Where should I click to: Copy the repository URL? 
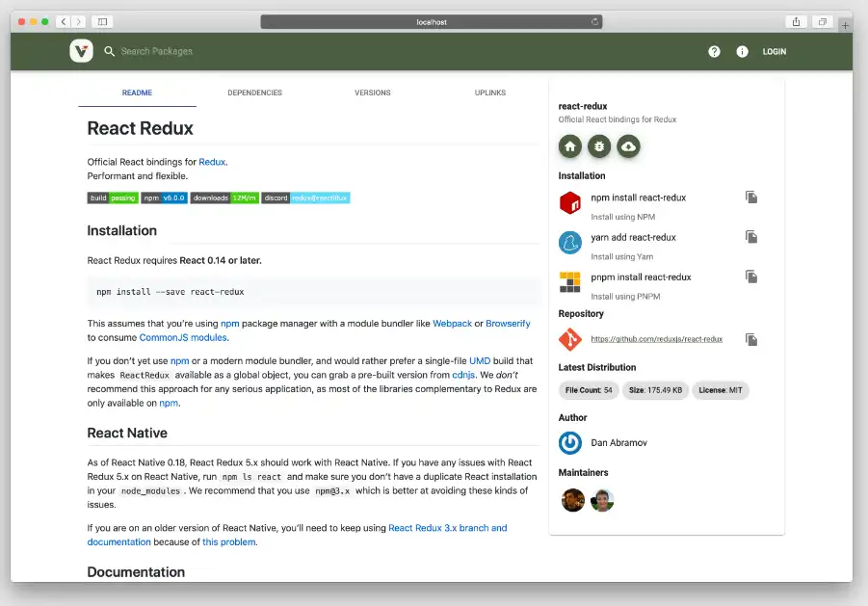coord(751,339)
